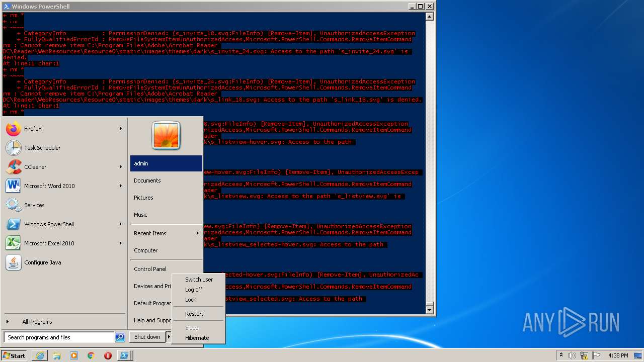This screenshot has height=362, width=644.
Task: Click the Shut down button
Action: [x=147, y=337]
